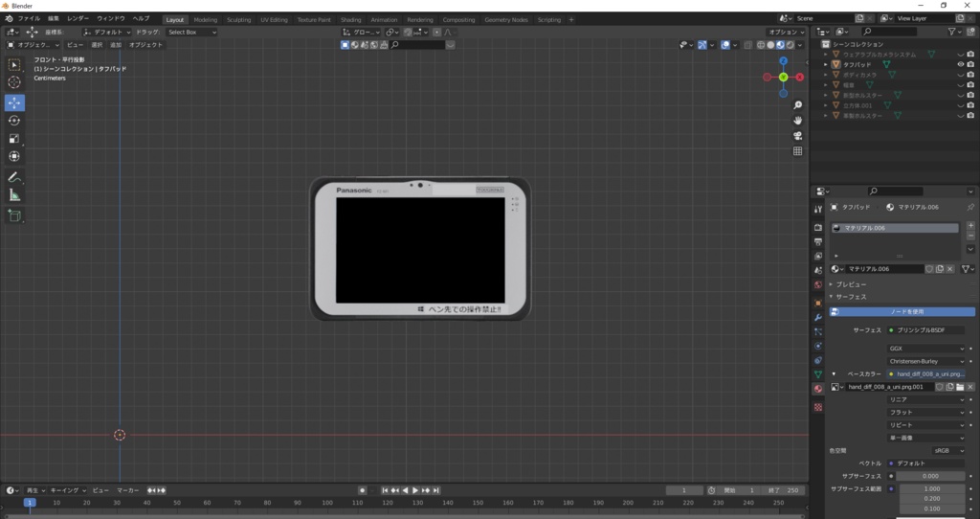Toggle viewport overlays button
The image size is (980, 519).
(x=725, y=45)
